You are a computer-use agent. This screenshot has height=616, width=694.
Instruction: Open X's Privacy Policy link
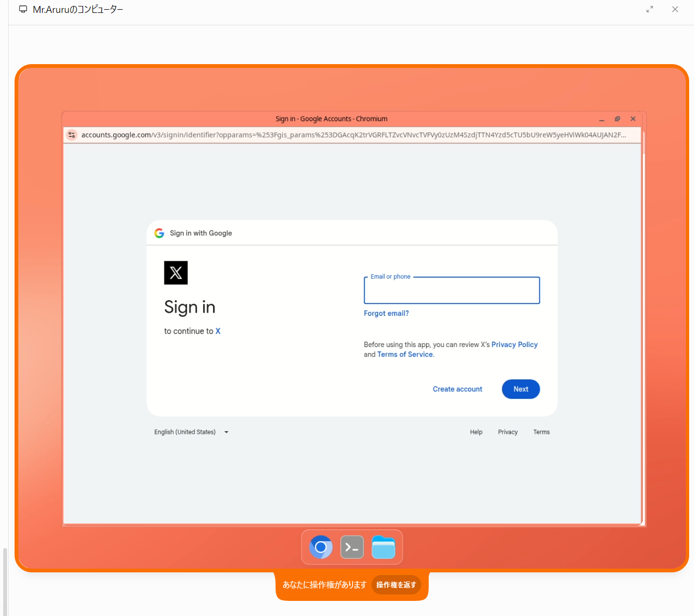click(514, 344)
